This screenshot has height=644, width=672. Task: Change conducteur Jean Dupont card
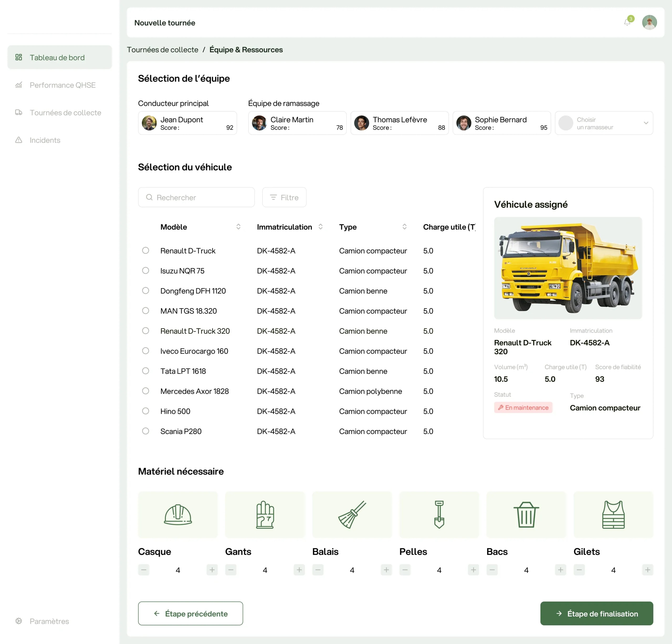pos(187,123)
